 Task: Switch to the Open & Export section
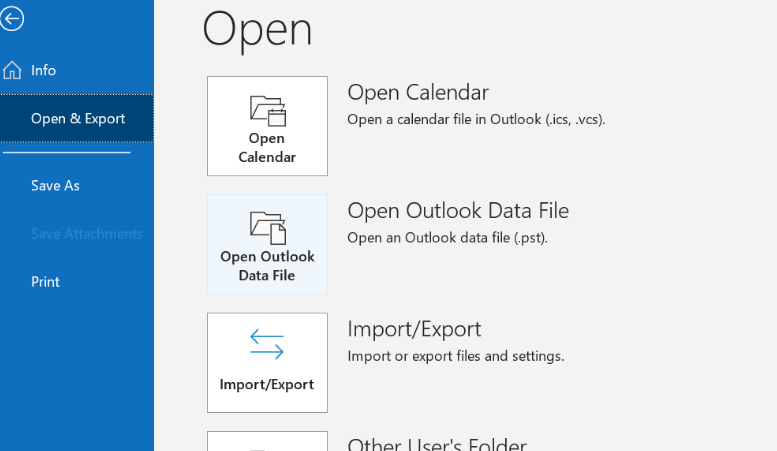click(x=77, y=118)
